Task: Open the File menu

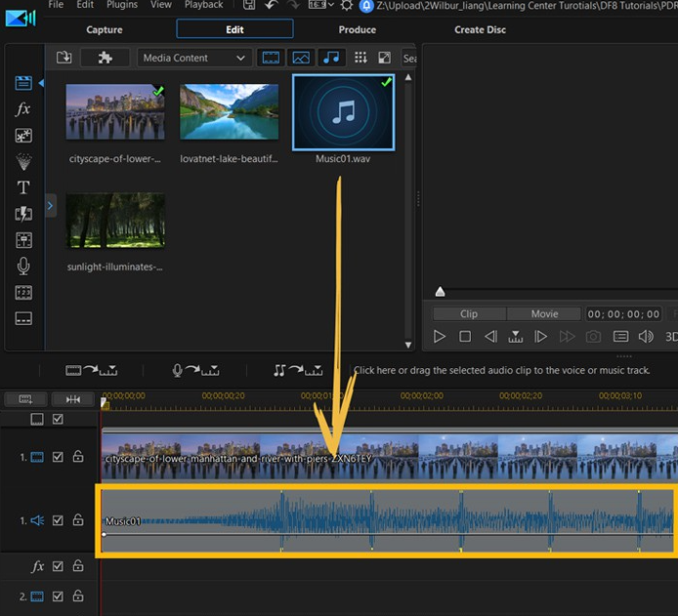Action: (56, 5)
